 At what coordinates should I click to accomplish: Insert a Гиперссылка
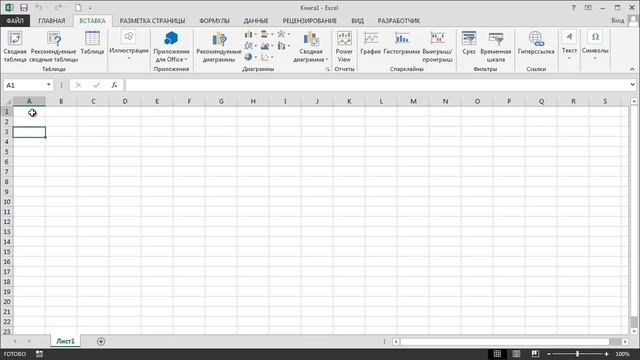point(536,43)
